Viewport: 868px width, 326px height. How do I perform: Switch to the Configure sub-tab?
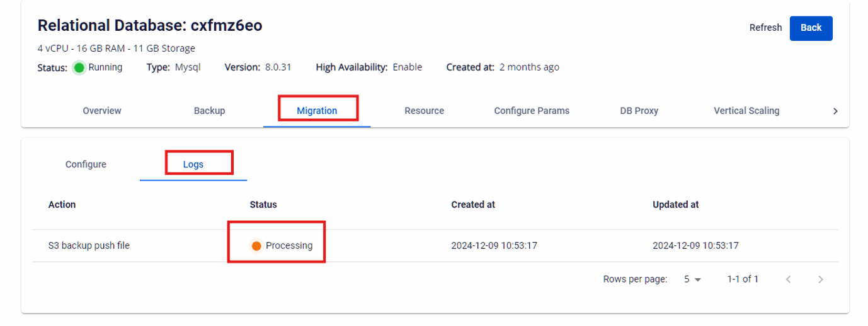point(86,164)
